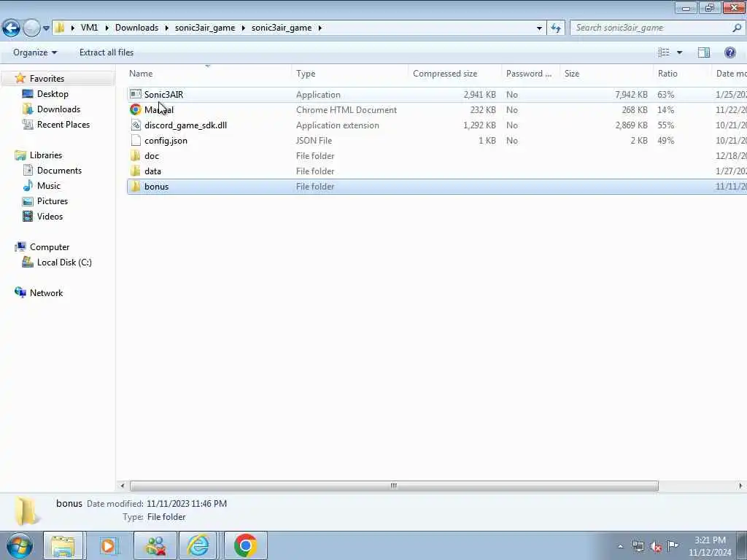
Task: Expand the arrow after the VM1 breadcrumb
Action: pos(107,28)
